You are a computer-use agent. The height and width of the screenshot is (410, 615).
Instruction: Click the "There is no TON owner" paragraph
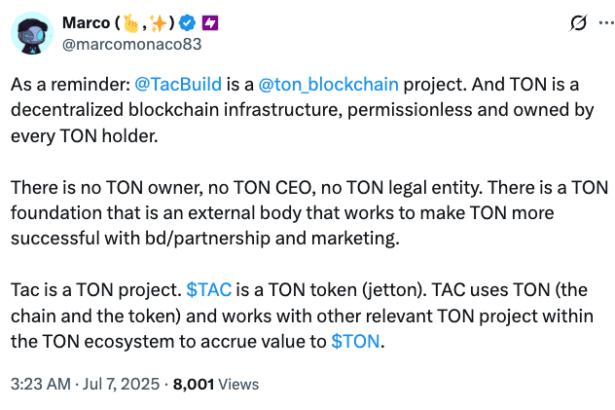point(300,214)
